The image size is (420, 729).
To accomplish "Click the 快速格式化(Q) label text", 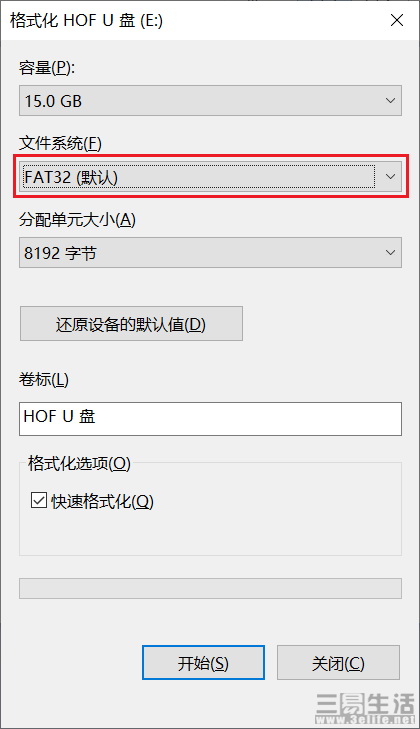I will click(x=102, y=501).
